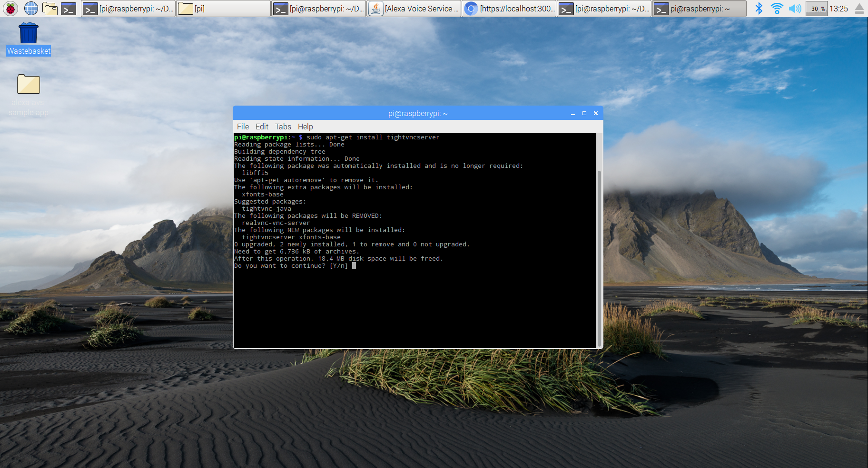The image size is (868, 468).
Task: Click the CPU usage monitor showing 30%
Action: (816, 8)
